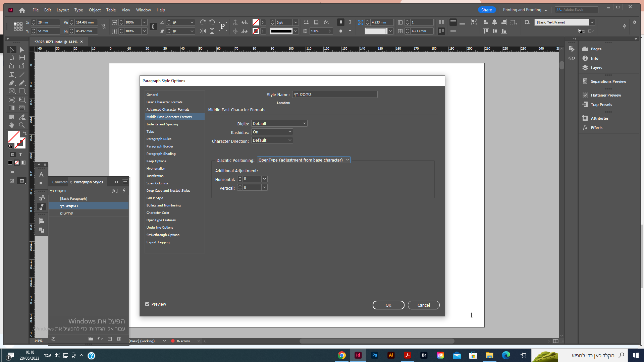Click the fill color swatch in toolbox
Image resolution: width=644 pixels, height=362 pixels.
[13, 137]
